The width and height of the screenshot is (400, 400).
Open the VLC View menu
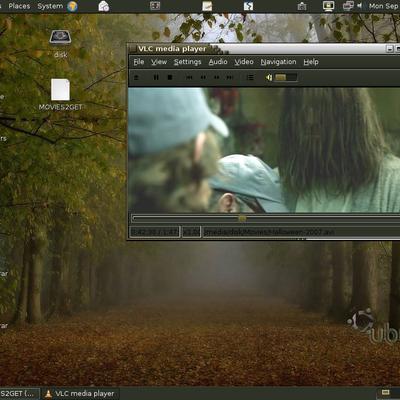tap(159, 62)
